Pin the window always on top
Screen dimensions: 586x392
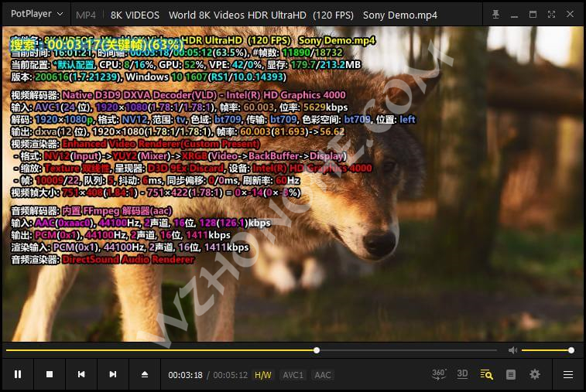click(495, 15)
